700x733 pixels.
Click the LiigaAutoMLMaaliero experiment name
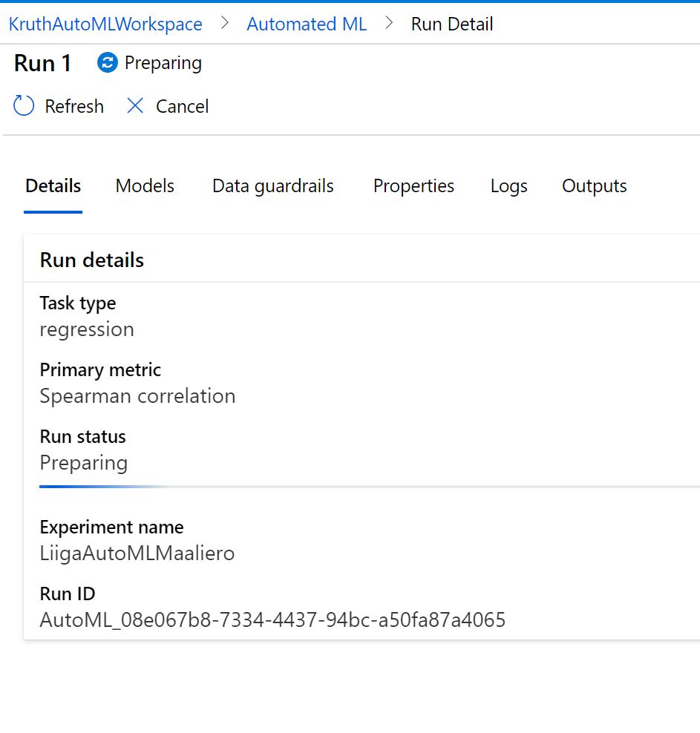[137, 553]
